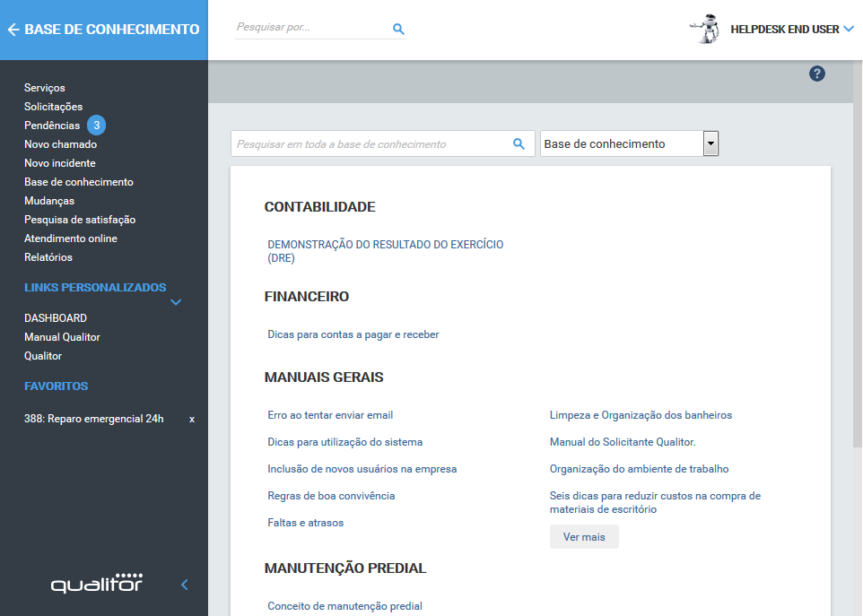Viewport: 863px width, 616px height.
Task: Expand the Helpdesk End User menu
Action: tap(848, 30)
